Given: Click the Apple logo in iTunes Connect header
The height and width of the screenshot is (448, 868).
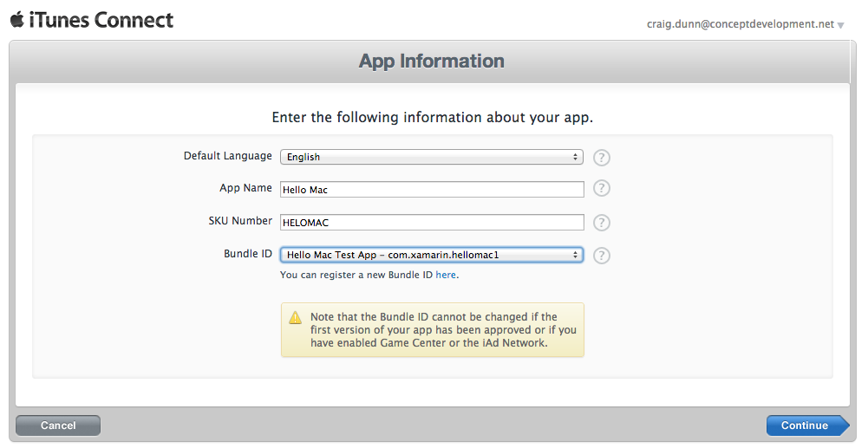Looking at the screenshot, I should coord(17,19).
